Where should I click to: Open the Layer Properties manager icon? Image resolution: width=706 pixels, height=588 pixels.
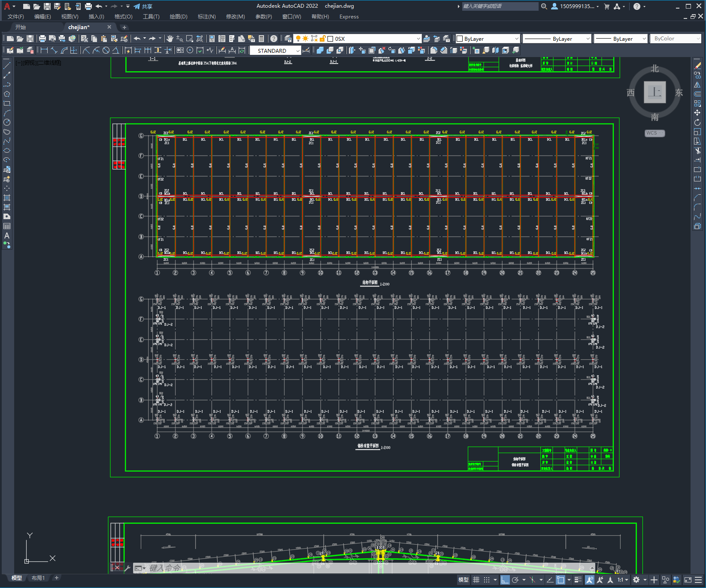point(288,39)
